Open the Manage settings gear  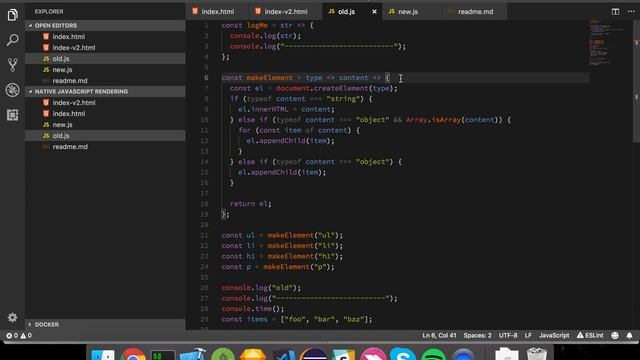[x=13, y=318]
